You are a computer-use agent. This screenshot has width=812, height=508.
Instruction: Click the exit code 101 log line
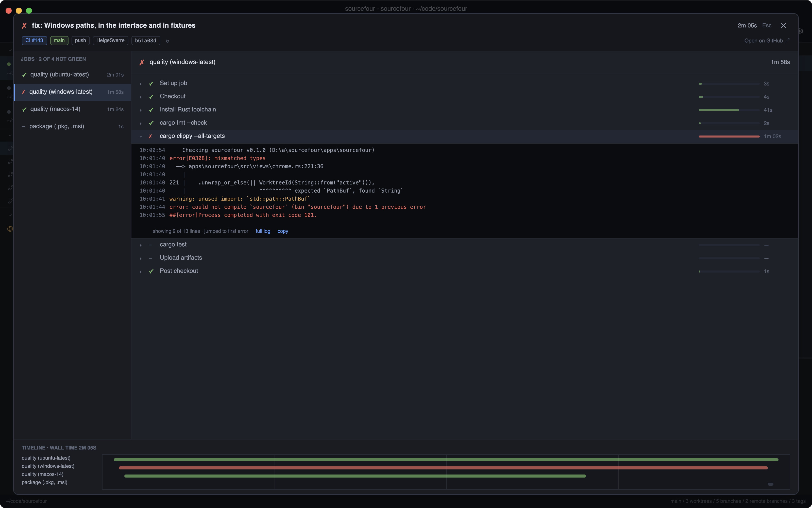(x=243, y=215)
